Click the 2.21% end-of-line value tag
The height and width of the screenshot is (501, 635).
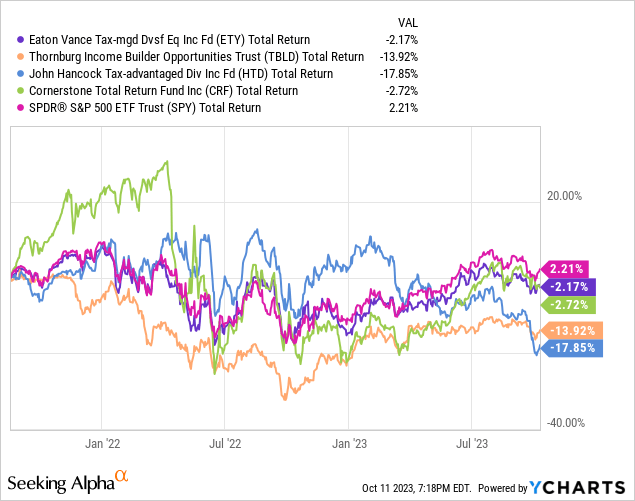(x=567, y=268)
